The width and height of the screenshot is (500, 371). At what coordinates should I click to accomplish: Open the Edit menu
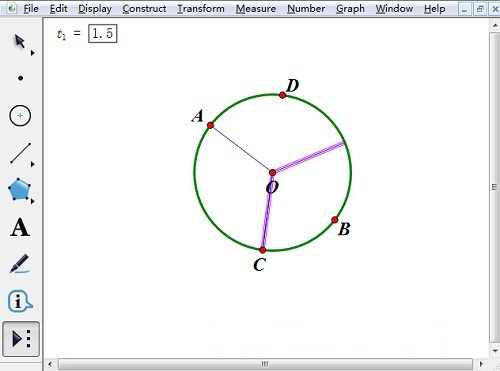click(x=58, y=9)
